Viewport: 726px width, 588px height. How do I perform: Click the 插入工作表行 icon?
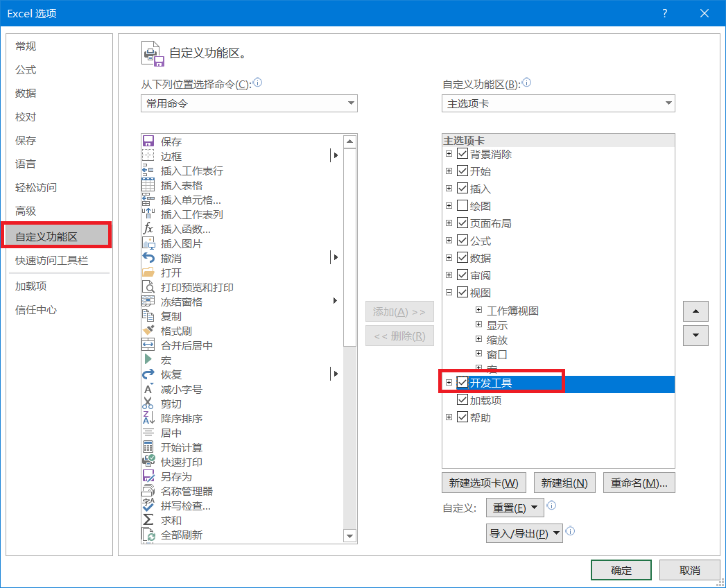[x=148, y=171]
